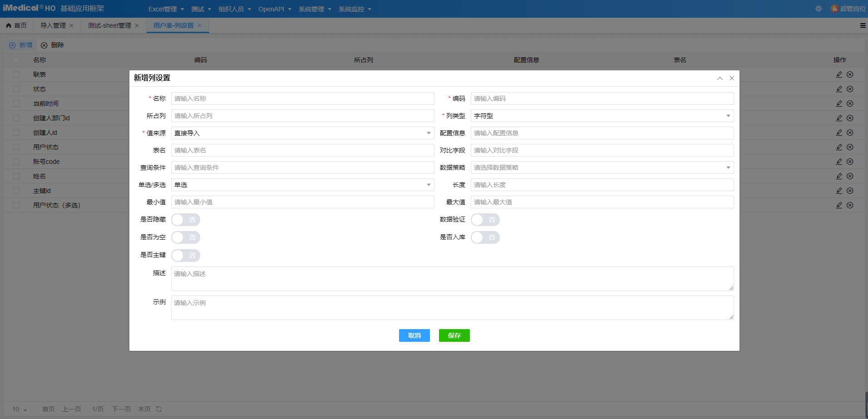Click the 取消 button
The height and width of the screenshot is (419, 868).
click(414, 335)
